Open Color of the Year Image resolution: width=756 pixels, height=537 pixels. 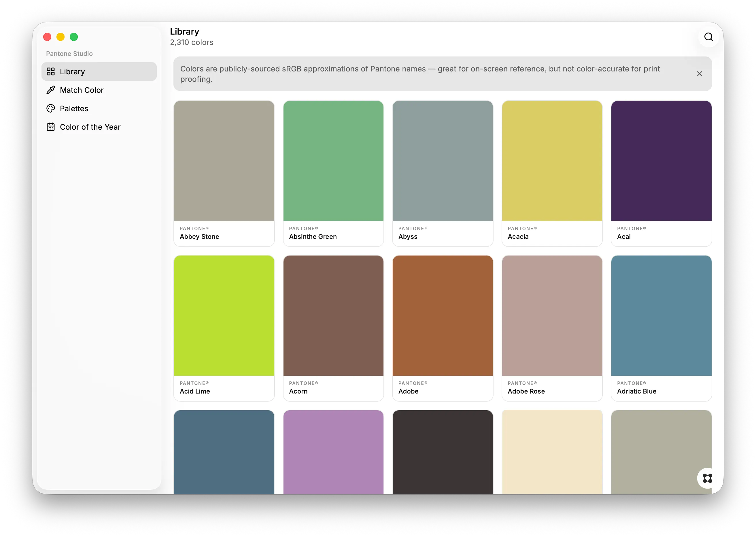(99, 127)
